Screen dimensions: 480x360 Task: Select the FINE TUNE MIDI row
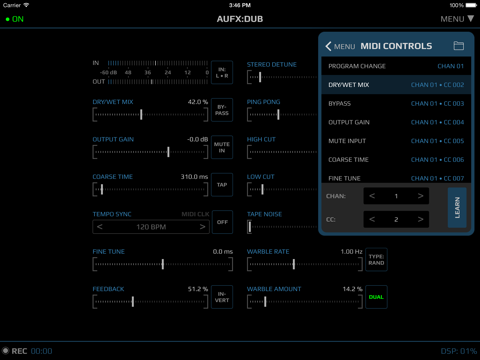(396, 177)
